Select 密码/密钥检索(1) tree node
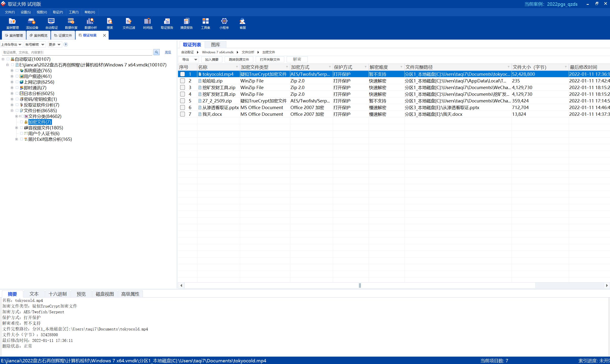610x364 pixels. click(x=40, y=99)
